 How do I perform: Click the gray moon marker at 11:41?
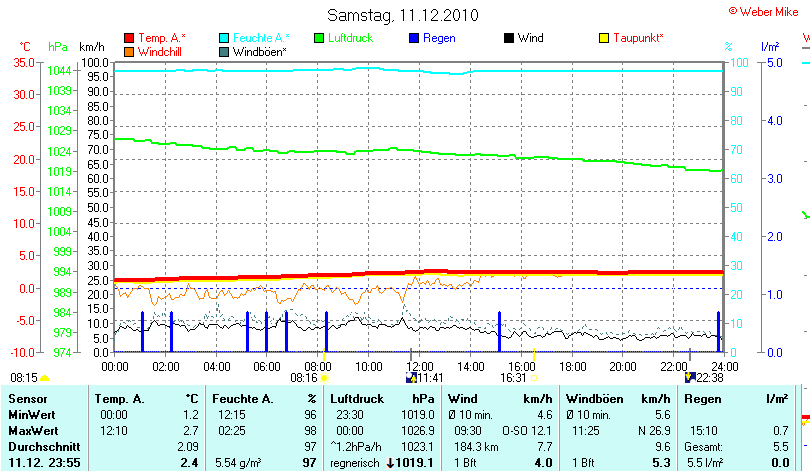411,354
